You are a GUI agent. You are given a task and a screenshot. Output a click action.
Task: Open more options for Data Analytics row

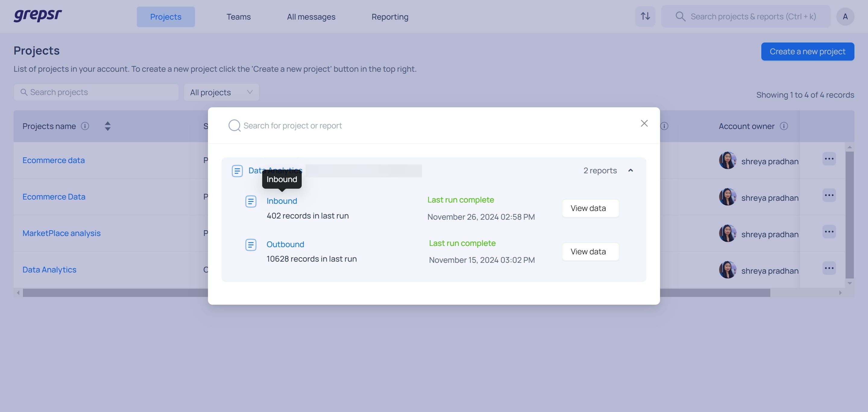pyautogui.click(x=829, y=268)
